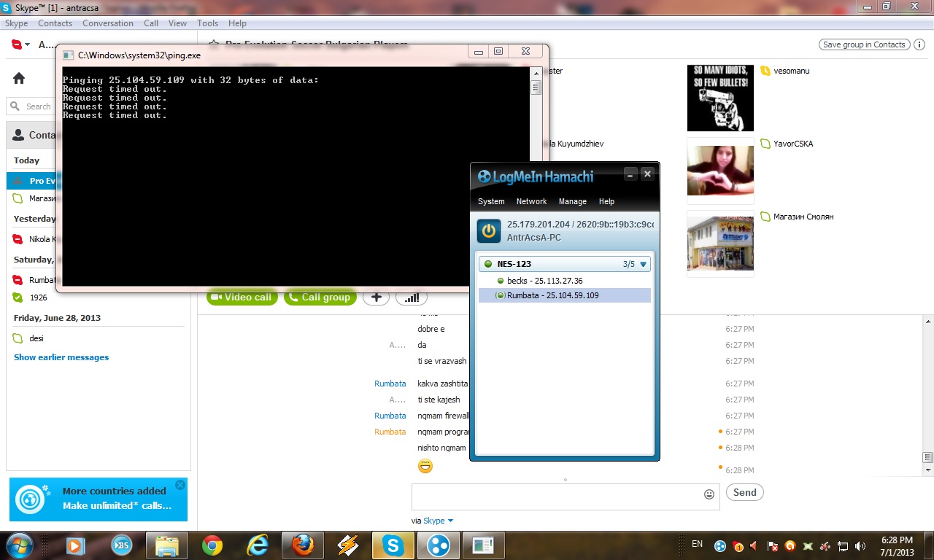Click Hamachi icon on taskbar

click(x=439, y=545)
